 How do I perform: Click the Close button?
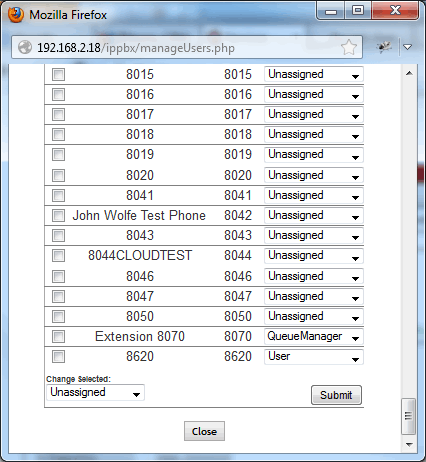204,431
